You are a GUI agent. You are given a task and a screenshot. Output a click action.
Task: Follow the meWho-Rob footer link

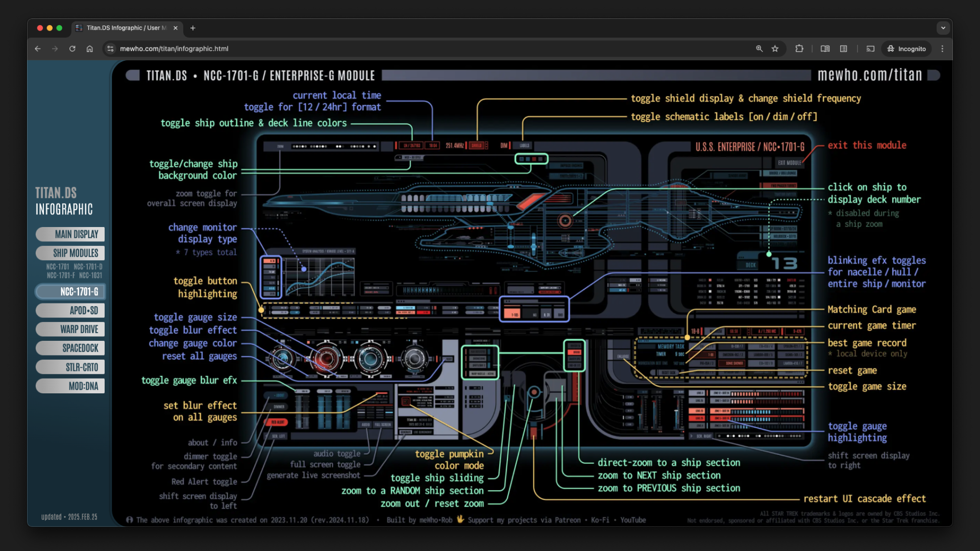click(435, 520)
